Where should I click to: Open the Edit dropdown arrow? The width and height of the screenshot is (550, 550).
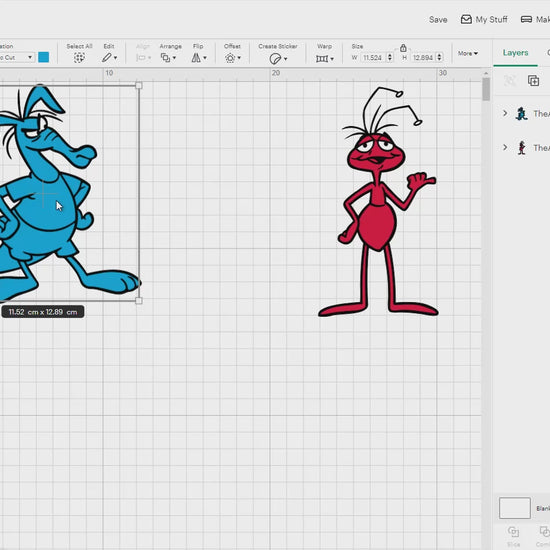[x=115, y=58]
